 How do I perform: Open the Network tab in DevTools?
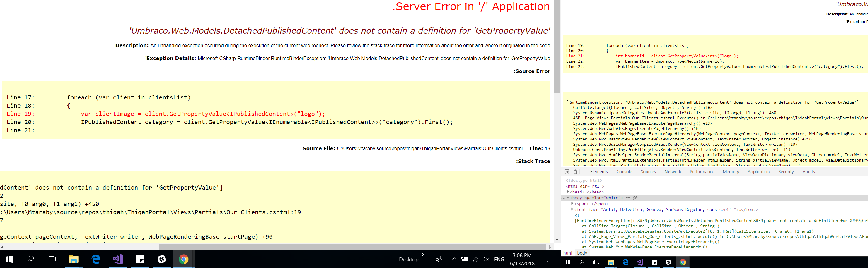click(x=673, y=172)
